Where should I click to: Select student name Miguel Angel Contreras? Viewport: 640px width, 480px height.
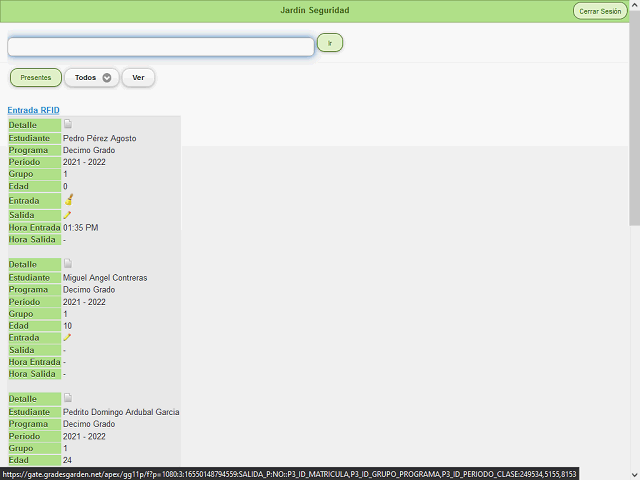pyautogui.click(x=105, y=277)
